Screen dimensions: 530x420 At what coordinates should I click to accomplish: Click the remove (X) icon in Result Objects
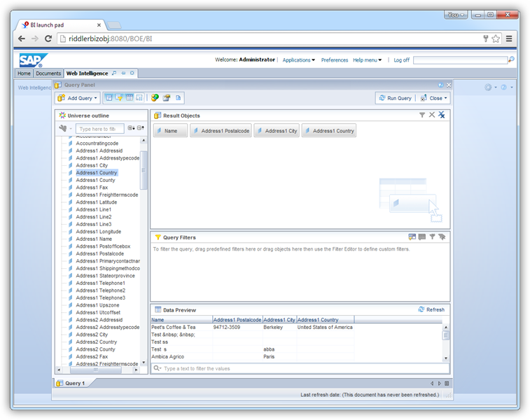tap(432, 115)
